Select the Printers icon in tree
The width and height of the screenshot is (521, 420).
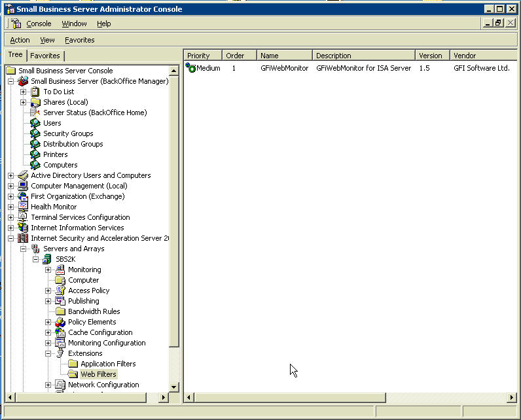click(35, 154)
